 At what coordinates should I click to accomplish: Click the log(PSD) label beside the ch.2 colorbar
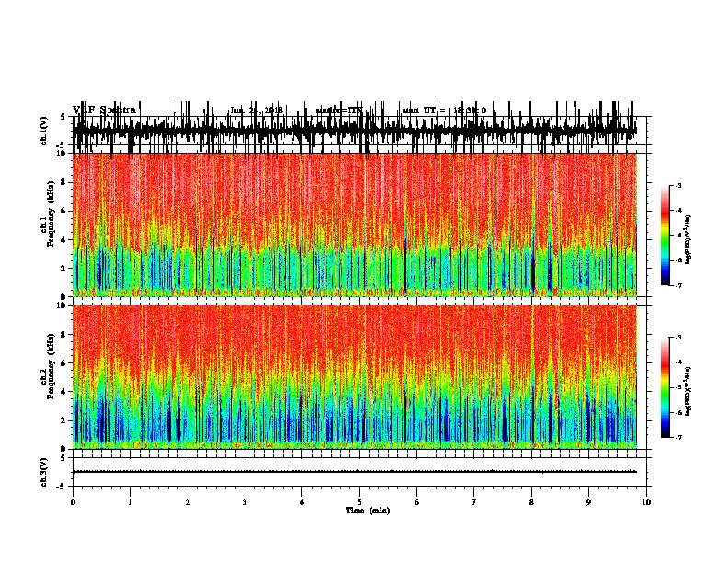(688, 391)
